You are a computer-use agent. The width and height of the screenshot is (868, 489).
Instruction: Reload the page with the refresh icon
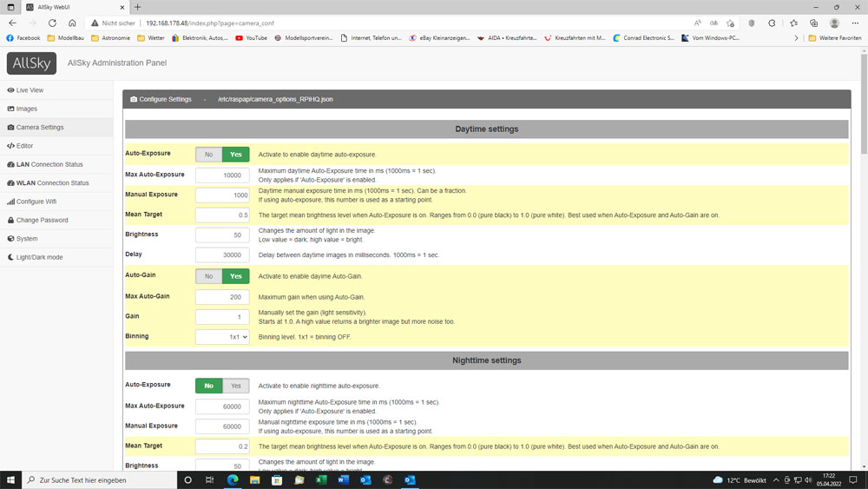point(52,23)
